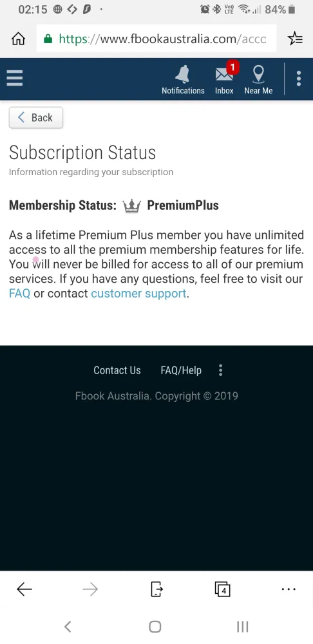
Task: Tap the Android home navigation button
Action: click(155, 627)
